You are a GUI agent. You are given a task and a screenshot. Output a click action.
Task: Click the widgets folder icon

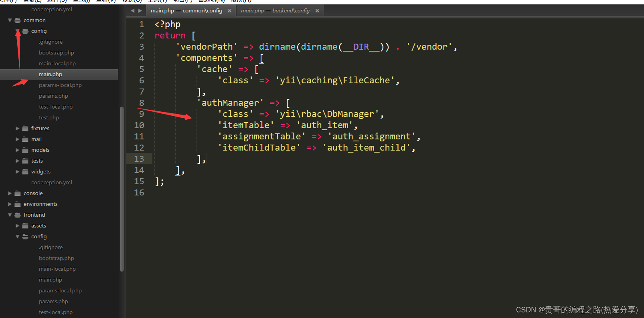tap(25, 172)
